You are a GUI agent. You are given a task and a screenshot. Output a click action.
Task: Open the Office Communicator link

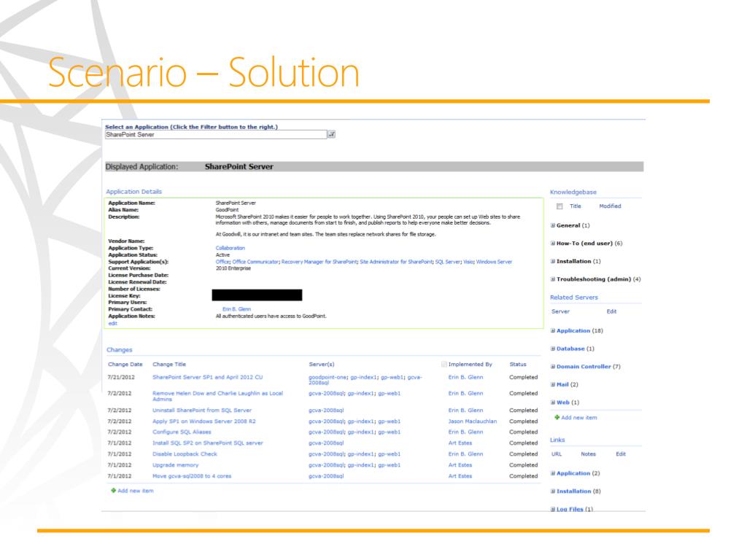click(x=255, y=262)
